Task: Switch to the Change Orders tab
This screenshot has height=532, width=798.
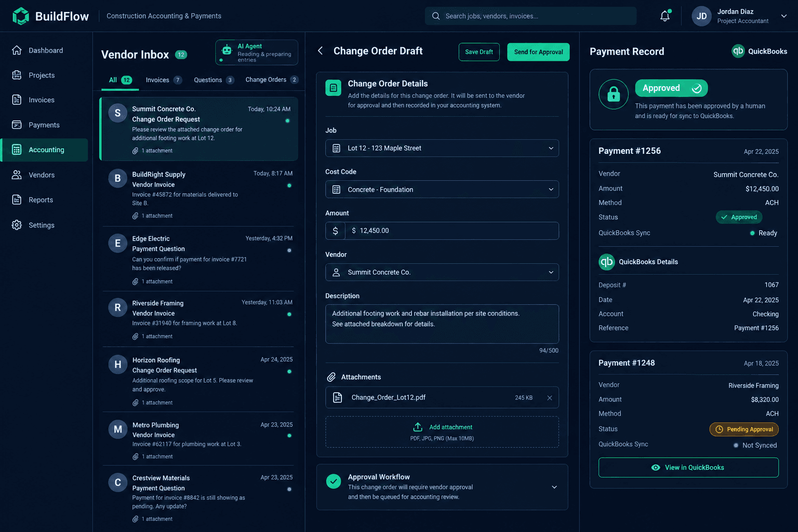Action: pos(271,80)
